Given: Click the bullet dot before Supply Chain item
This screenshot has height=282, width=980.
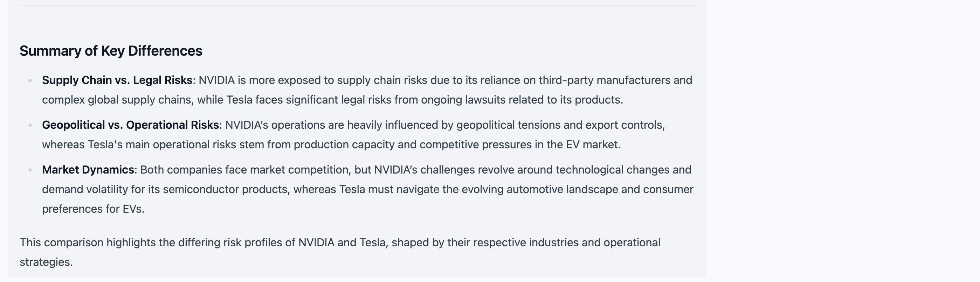Looking at the screenshot, I should coord(30,80).
